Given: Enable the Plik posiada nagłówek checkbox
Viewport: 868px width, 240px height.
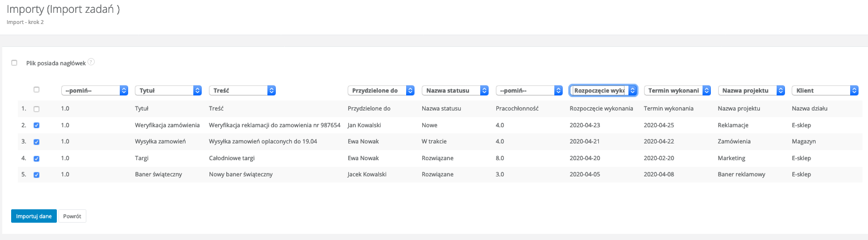Looking at the screenshot, I should coord(14,63).
